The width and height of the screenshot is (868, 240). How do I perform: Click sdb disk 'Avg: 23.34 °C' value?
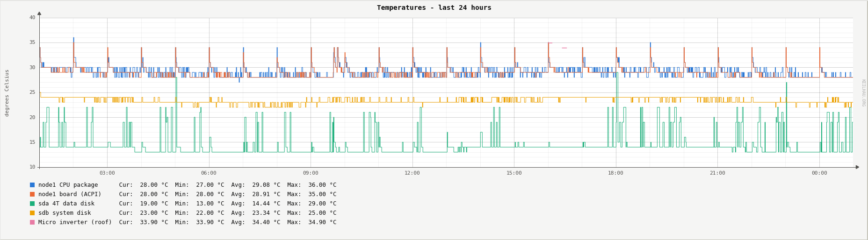coord(256,213)
